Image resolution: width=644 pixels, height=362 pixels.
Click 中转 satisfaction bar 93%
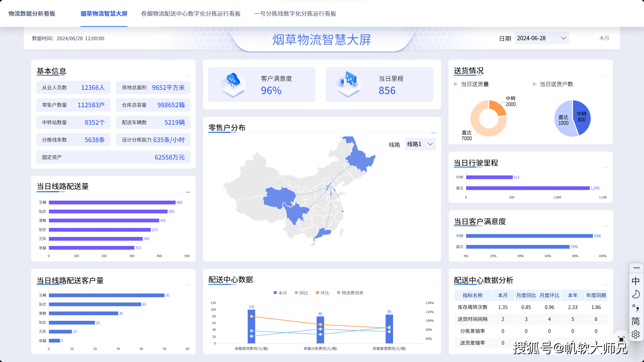point(529,236)
